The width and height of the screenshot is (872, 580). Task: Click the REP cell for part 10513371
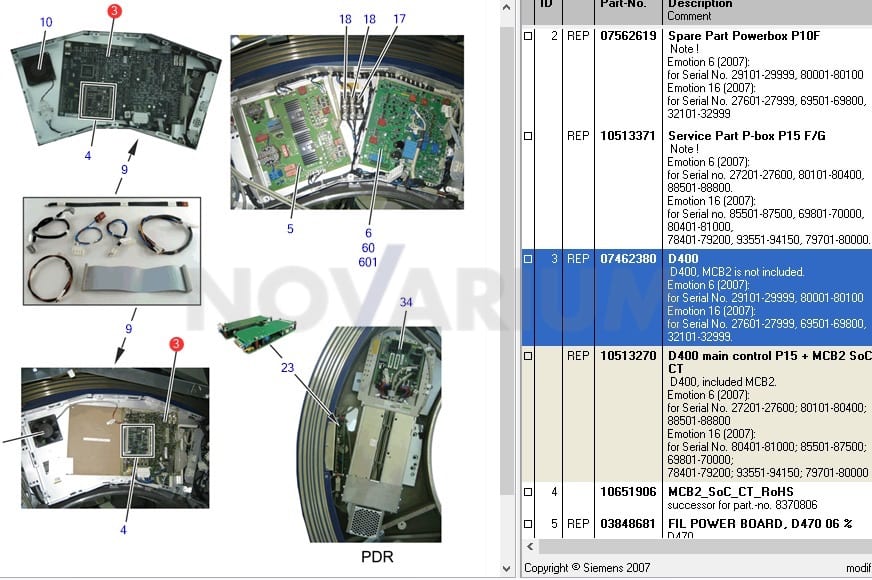pos(578,136)
